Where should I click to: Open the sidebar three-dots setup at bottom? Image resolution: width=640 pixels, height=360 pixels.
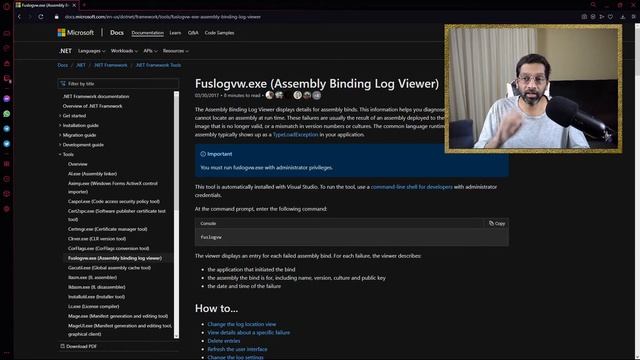[7, 353]
